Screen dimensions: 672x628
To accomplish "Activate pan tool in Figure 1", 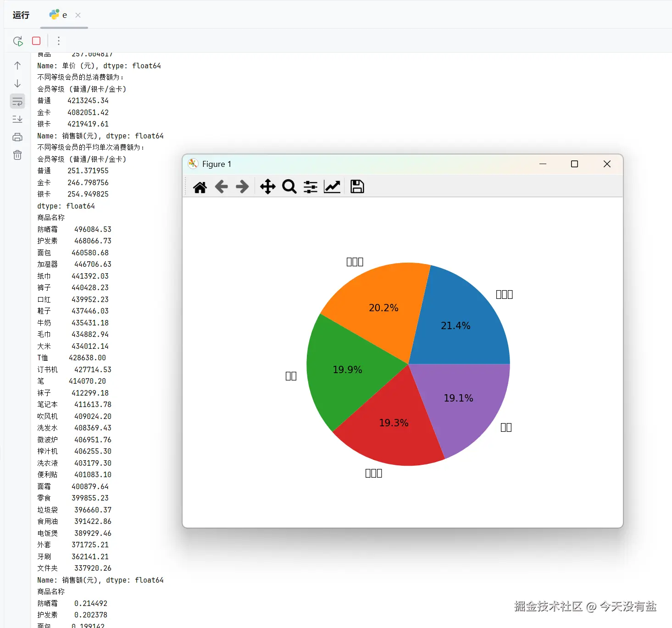I will [x=268, y=187].
